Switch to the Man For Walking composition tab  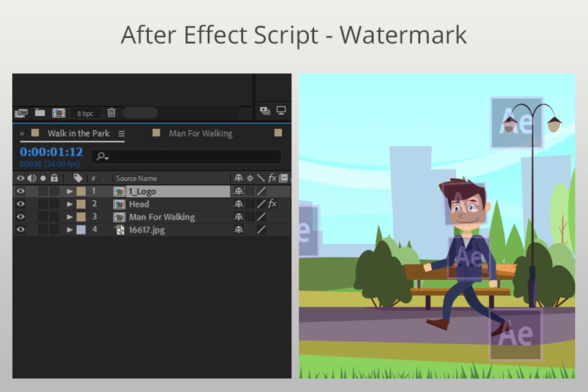pyautogui.click(x=200, y=134)
